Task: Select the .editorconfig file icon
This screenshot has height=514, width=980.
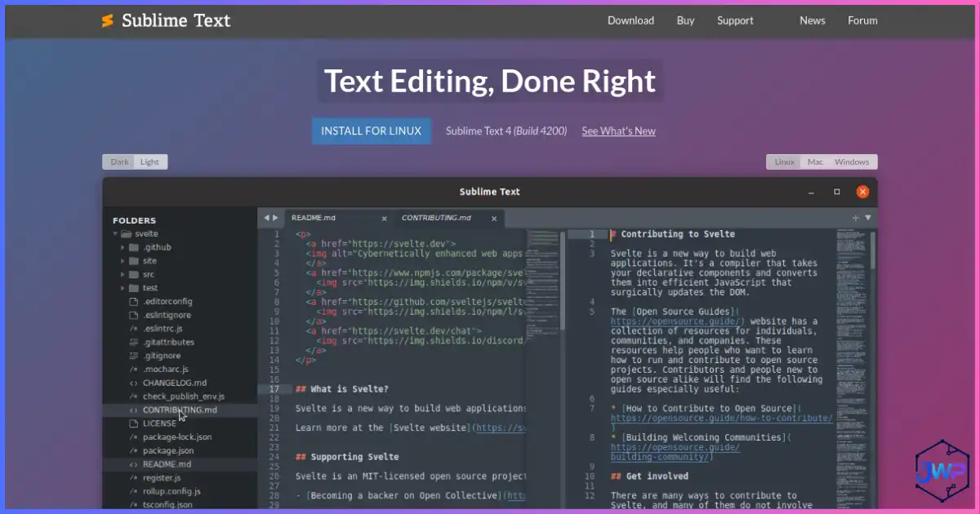Action: pos(134,301)
